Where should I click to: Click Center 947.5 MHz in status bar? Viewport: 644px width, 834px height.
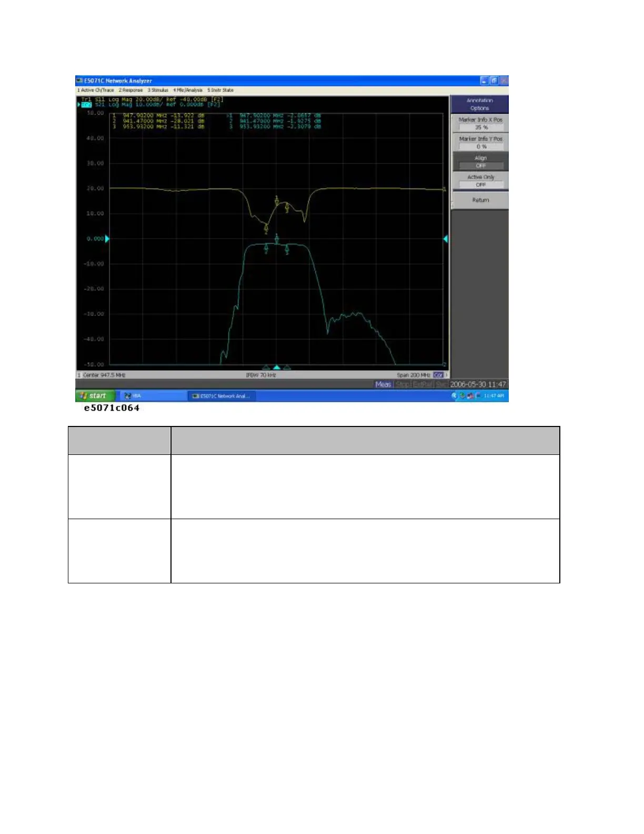coord(104,375)
